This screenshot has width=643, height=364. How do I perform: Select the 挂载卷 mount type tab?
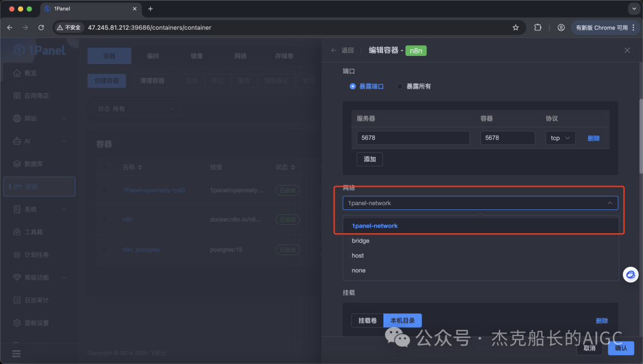point(367,321)
